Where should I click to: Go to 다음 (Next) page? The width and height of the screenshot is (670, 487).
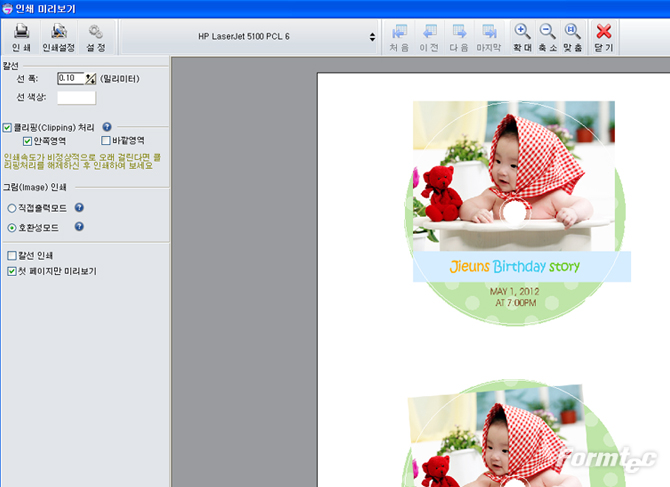(x=459, y=38)
